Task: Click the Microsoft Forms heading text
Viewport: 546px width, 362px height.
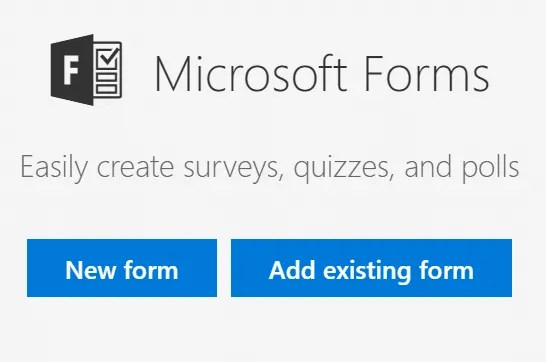Action: click(x=322, y=74)
